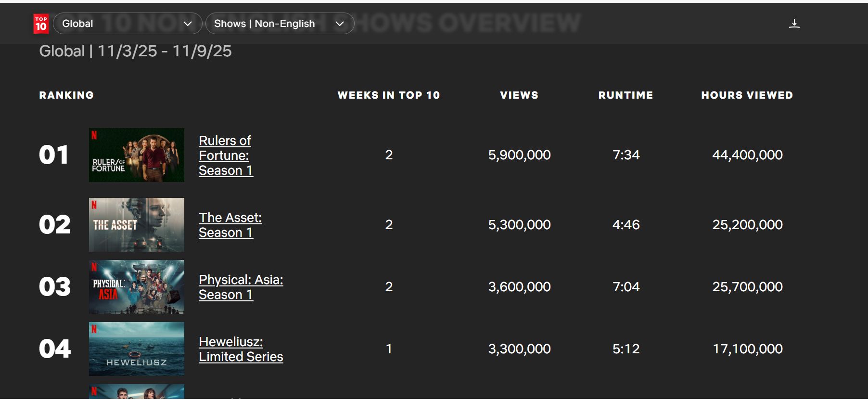868x400 pixels.
Task: Click the Hours Viewed column header
Action: [747, 95]
